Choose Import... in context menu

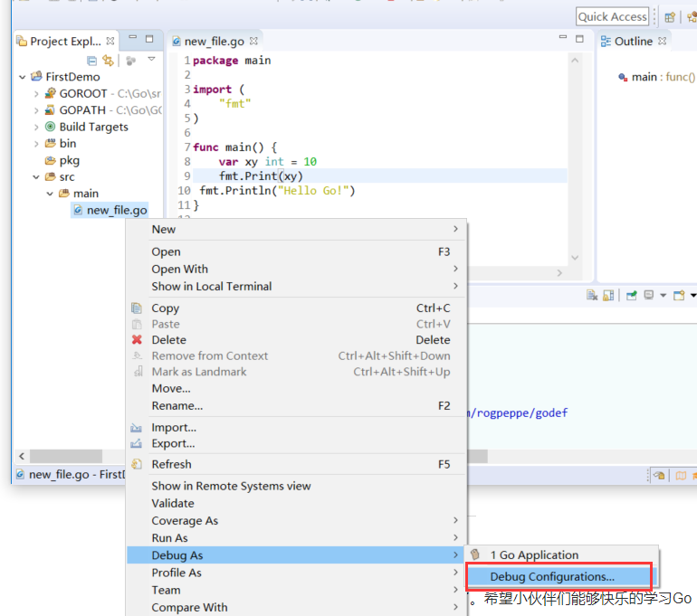coord(297,428)
